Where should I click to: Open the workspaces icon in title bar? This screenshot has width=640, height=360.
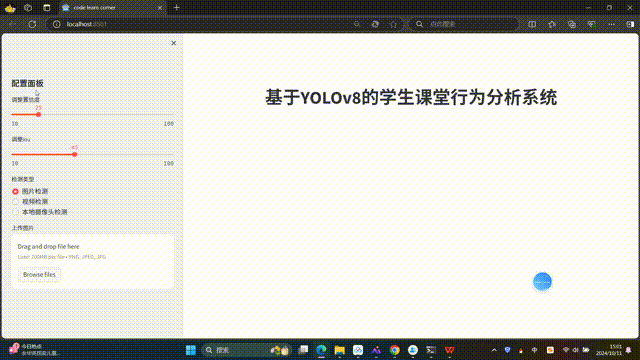click(x=28, y=7)
